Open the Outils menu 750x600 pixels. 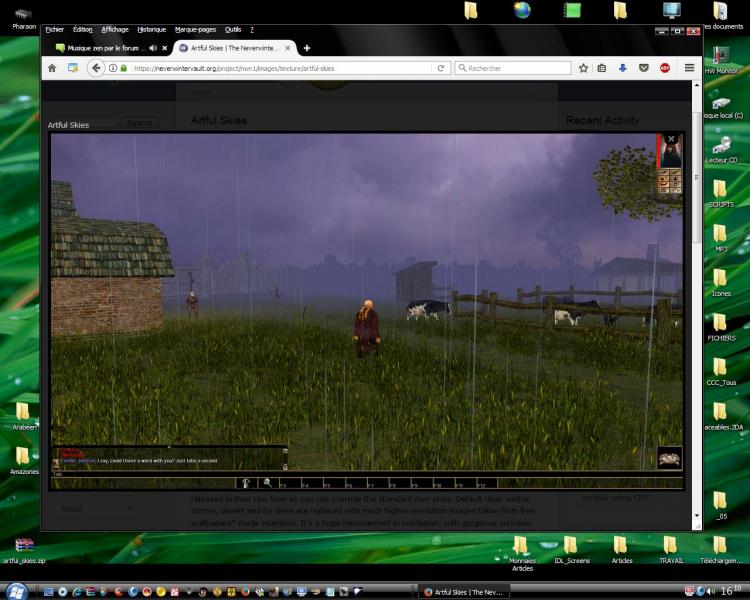tap(233, 30)
